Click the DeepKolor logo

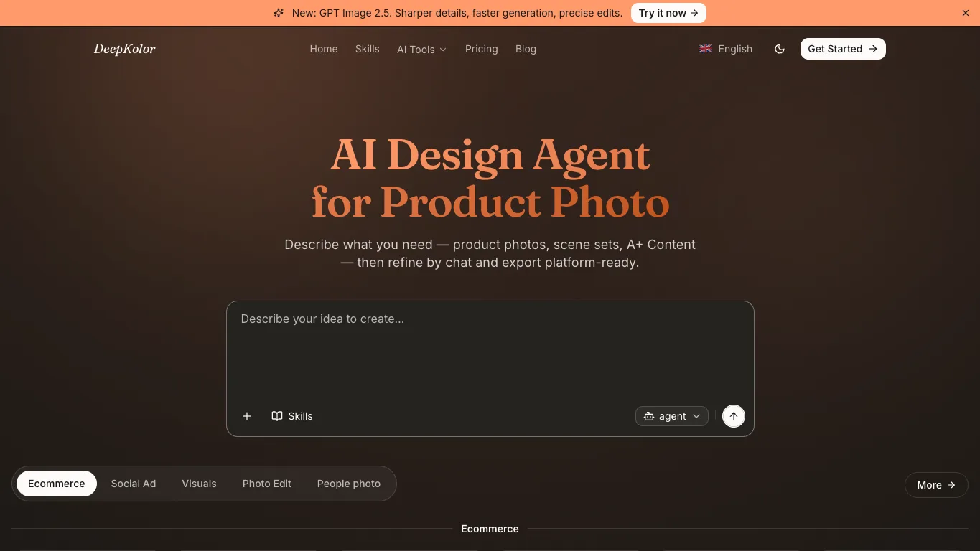(125, 49)
